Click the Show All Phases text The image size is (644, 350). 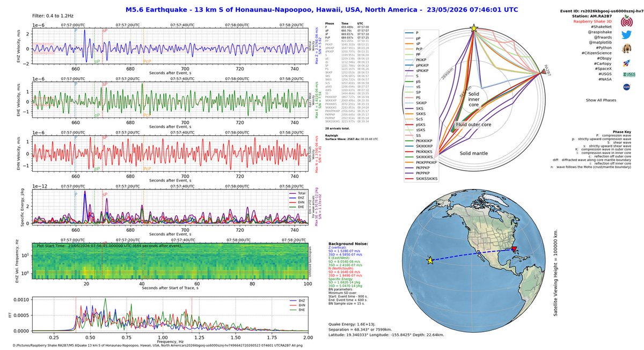coord(600,100)
